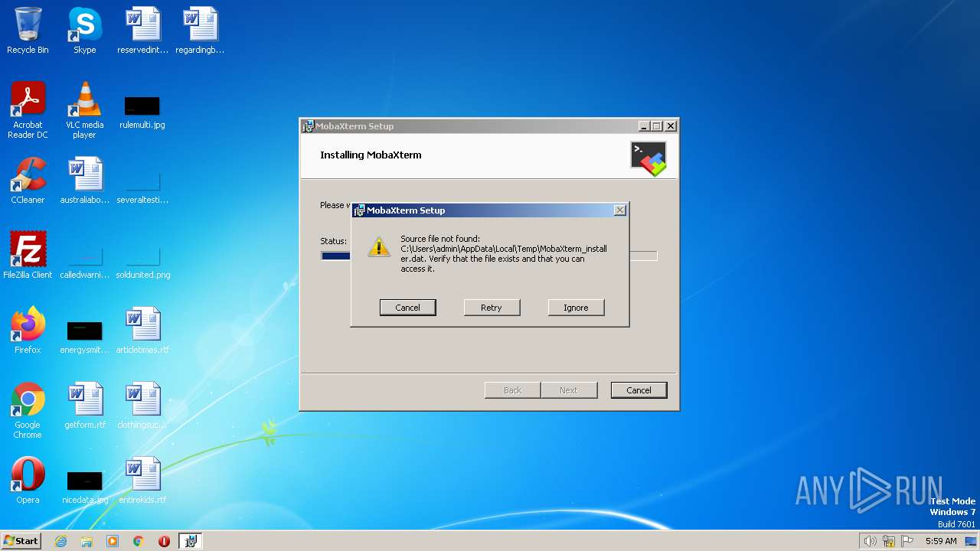The image size is (980, 551).
Task: Launch CCleaner from the desktop
Action: click(x=28, y=181)
